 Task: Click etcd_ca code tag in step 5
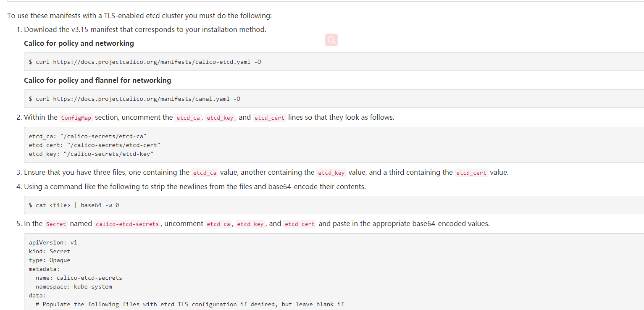[218, 224]
